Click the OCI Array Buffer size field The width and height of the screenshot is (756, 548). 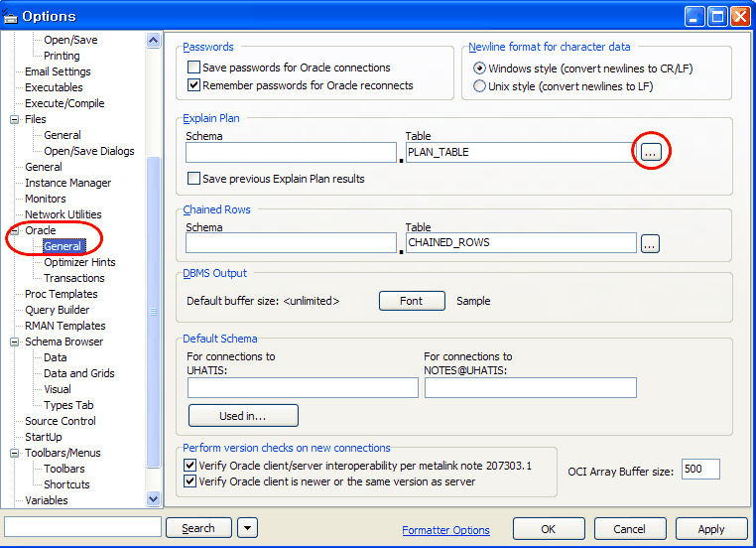(x=699, y=469)
